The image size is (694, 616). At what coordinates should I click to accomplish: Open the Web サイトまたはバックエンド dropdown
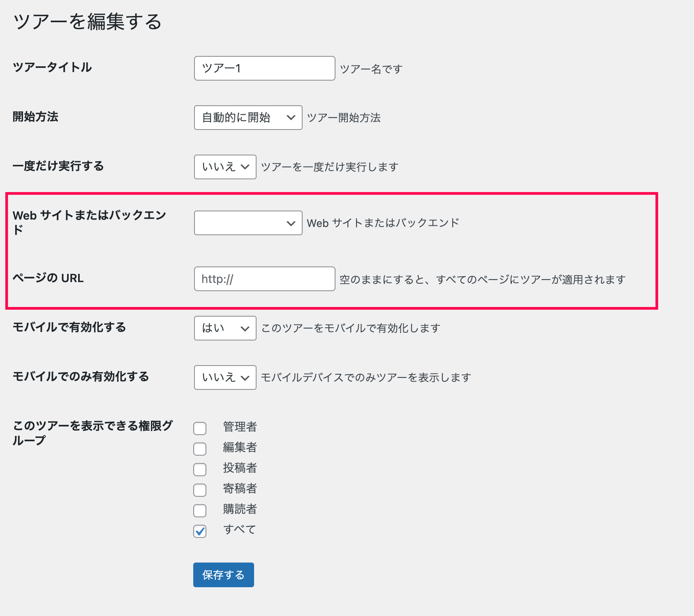tap(248, 223)
